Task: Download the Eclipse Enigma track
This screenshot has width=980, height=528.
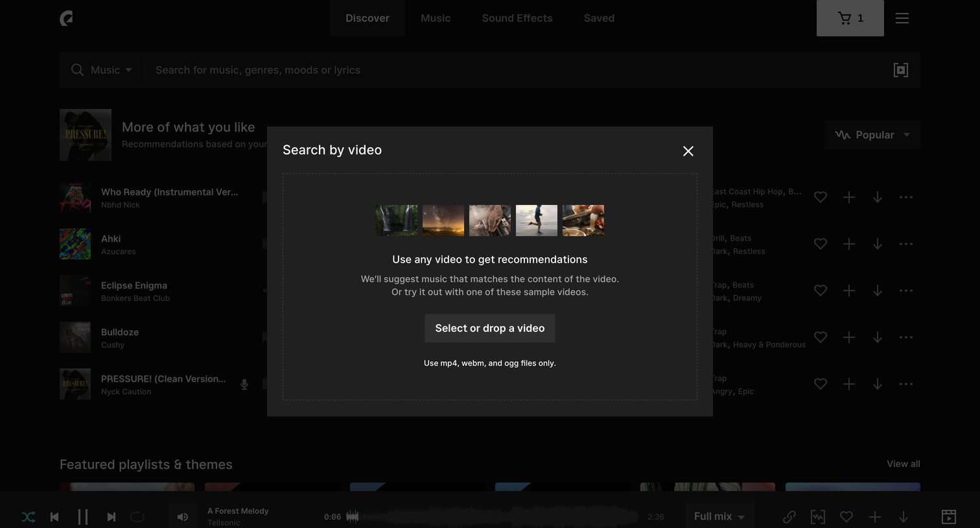Action: (x=878, y=291)
